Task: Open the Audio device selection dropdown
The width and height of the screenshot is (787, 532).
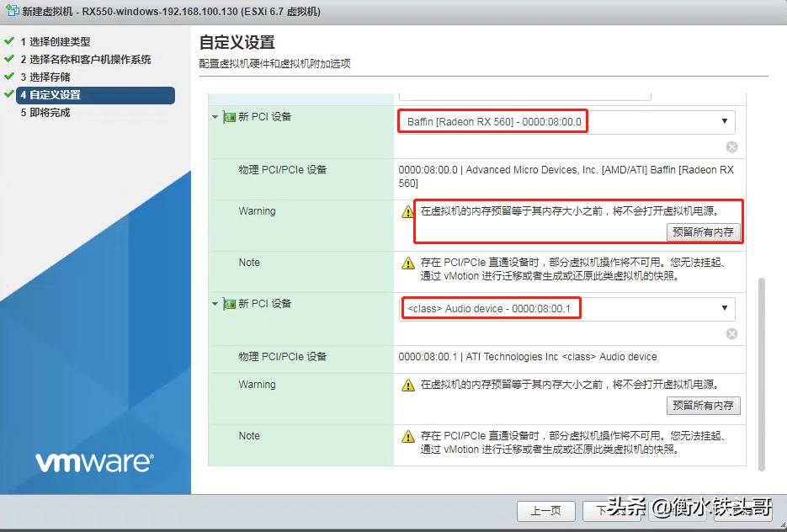Action: (x=725, y=309)
